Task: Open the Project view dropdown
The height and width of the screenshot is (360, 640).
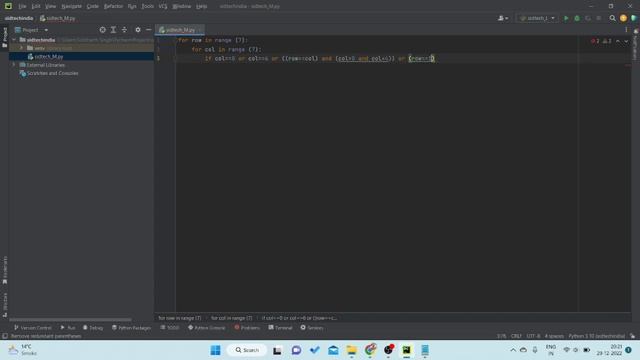Action: click(31, 30)
